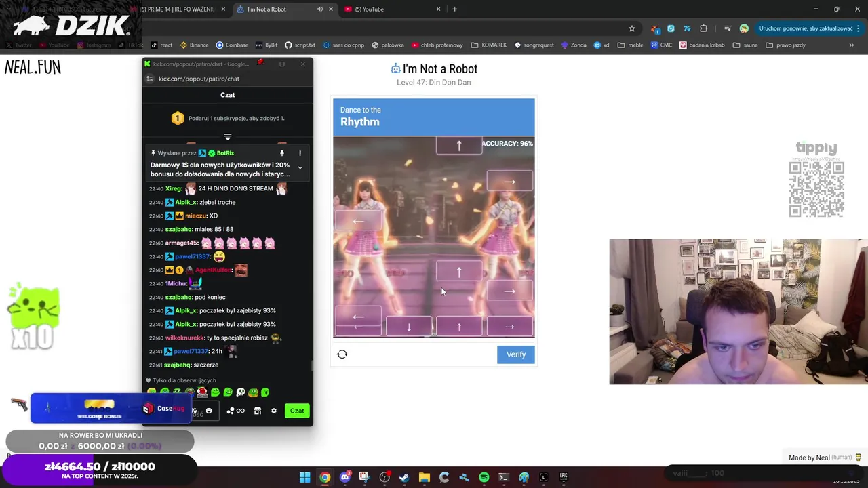Viewport: 868px width, 488px height.
Task: Click the chat popout address bar URL
Action: pyautogui.click(x=199, y=79)
